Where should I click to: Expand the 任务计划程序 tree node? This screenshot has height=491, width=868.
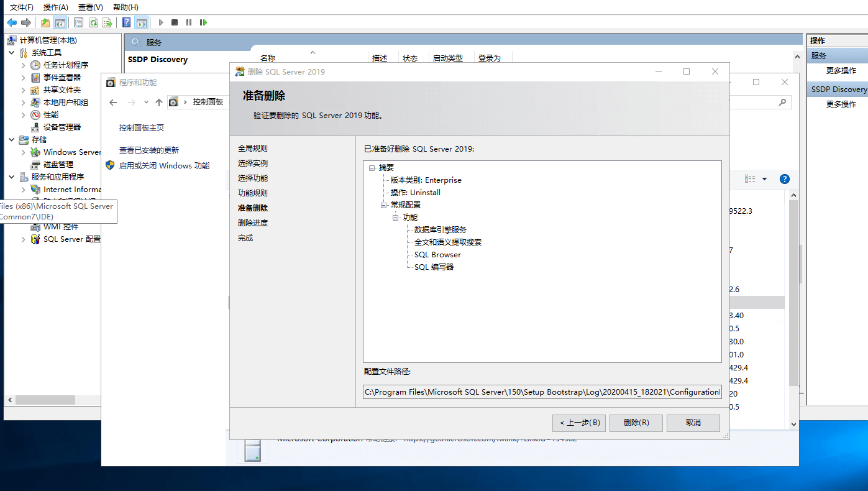click(24, 65)
